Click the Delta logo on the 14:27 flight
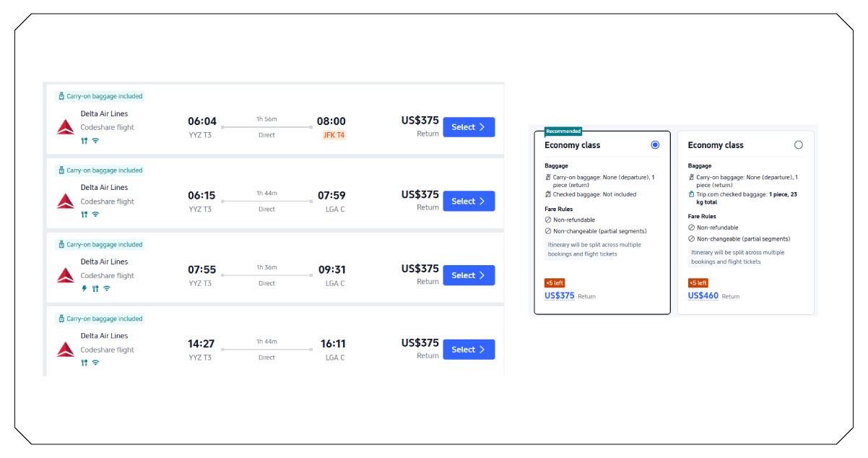The width and height of the screenshot is (868, 458). click(x=66, y=350)
